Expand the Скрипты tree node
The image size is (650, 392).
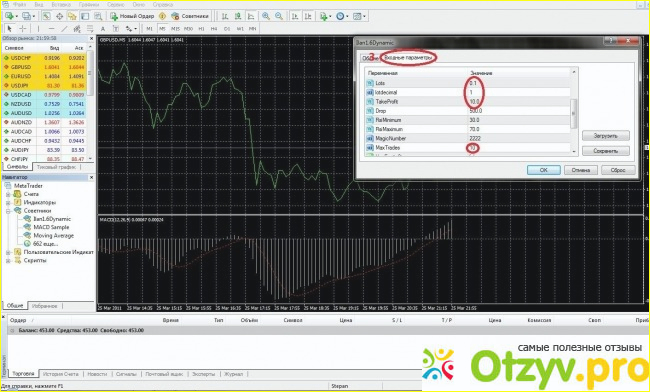point(8,261)
